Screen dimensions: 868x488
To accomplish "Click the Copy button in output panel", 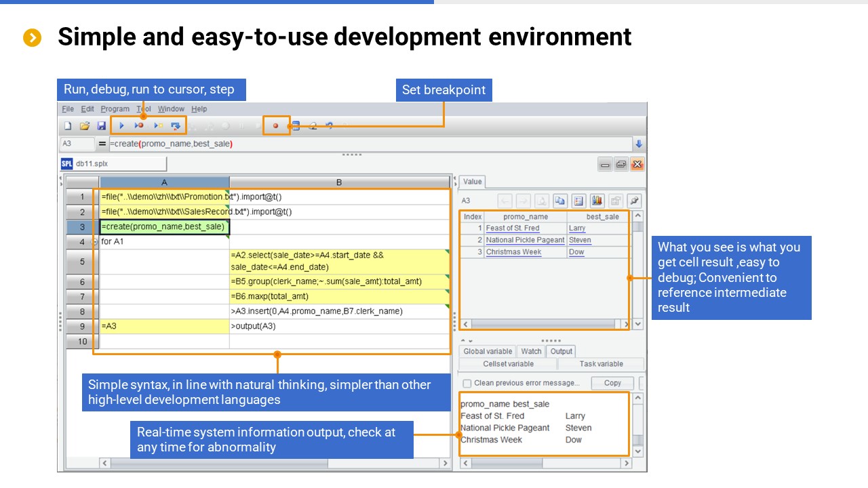I will pyautogui.click(x=612, y=383).
